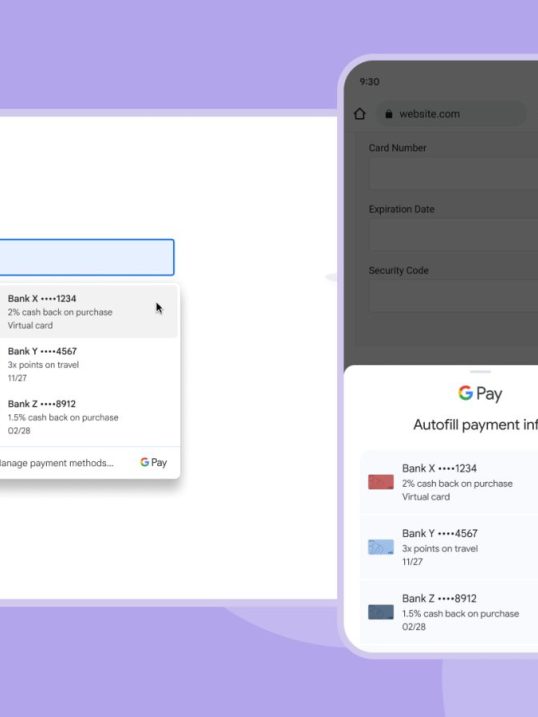The height and width of the screenshot is (717, 538).
Task: Choose Bank X ••••1234 in desktop dropdown
Action: point(88,312)
